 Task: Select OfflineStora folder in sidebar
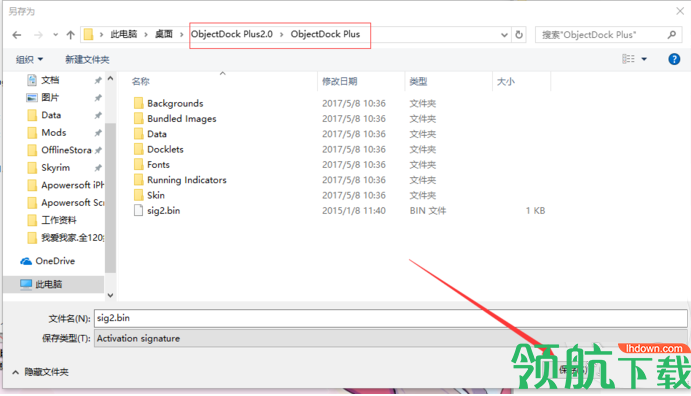pos(66,150)
